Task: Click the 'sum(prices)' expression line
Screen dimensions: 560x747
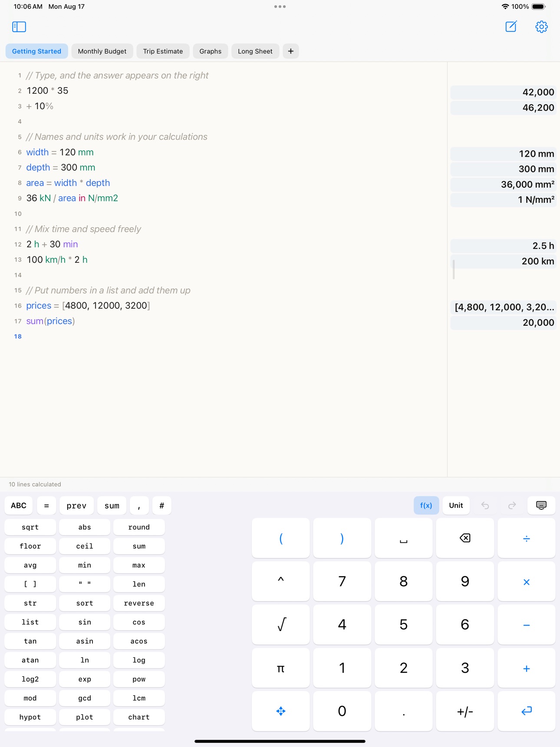Action: click(51, 321)
